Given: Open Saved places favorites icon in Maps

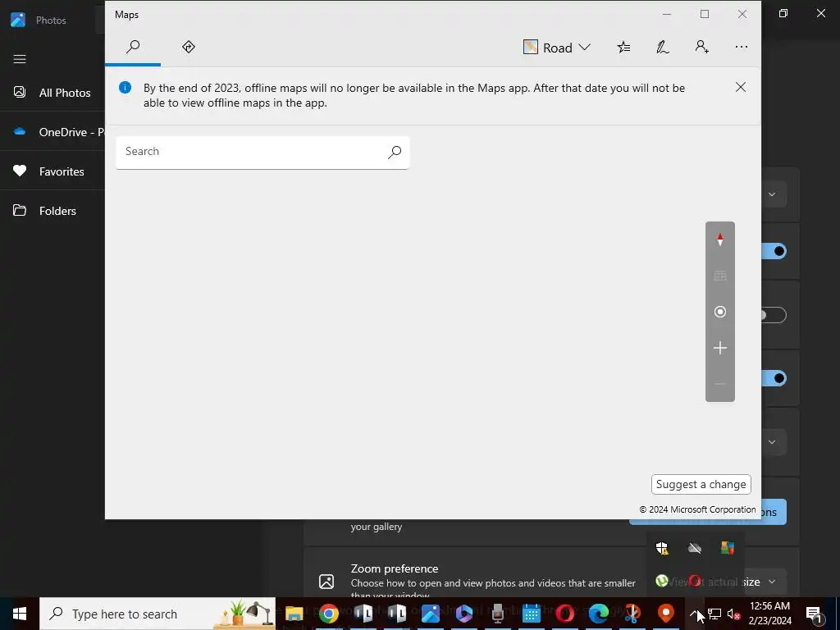Looking at the screenshot, I should pos(623,48).
